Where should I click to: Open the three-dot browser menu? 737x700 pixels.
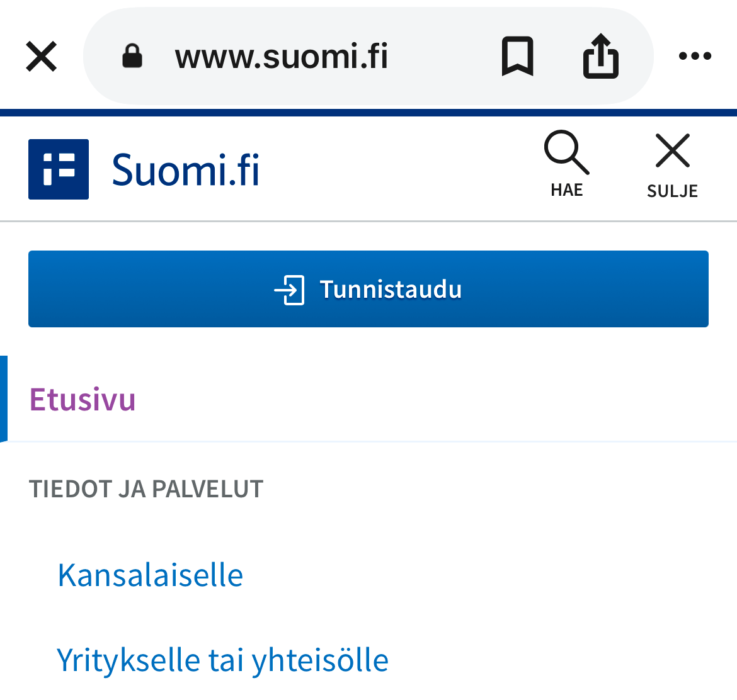(695, 55)
